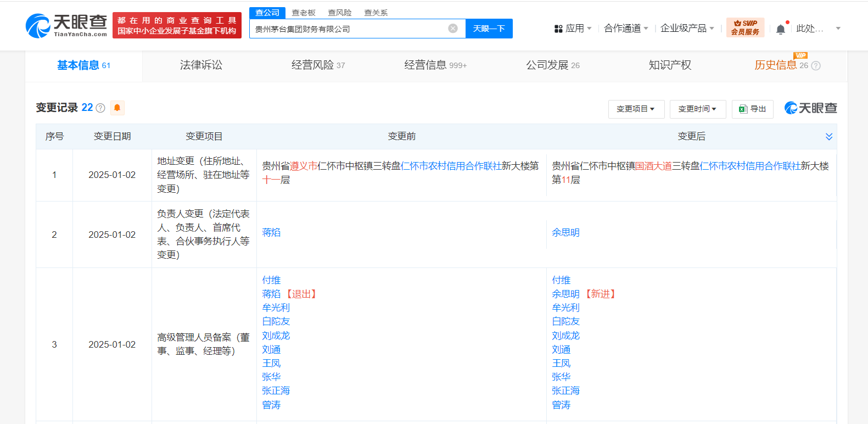Open the red promotional banner
Image resolution: width=868 pixels, height=424 pixels.
177,25
